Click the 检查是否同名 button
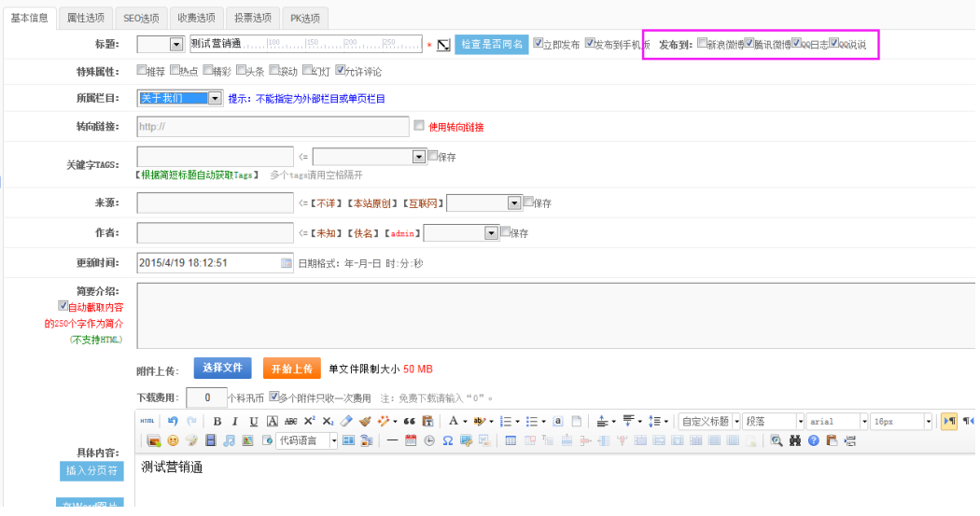The image size is (980, 516). pos(492,44)
